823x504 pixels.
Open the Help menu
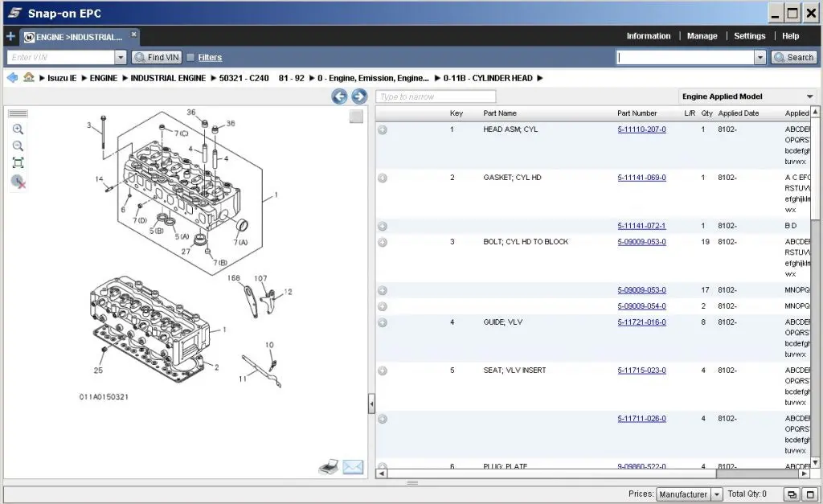(791, 36)
